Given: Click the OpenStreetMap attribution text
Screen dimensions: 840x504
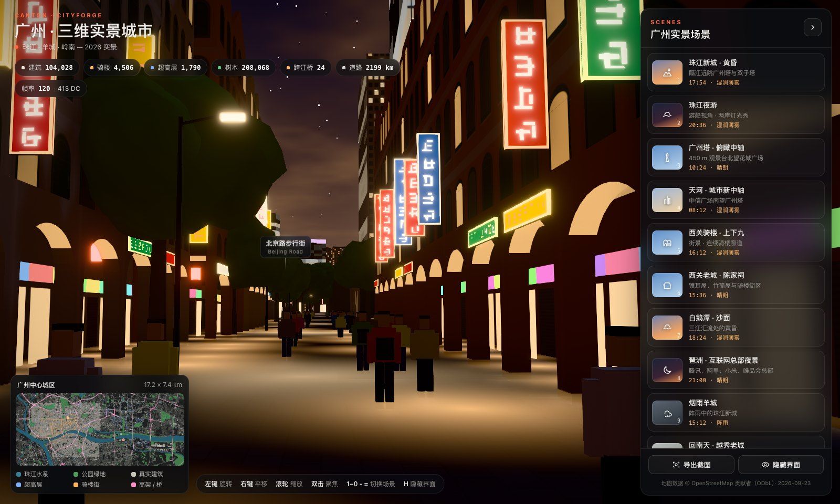Looking at the screenshot, I should pos(736,483).
